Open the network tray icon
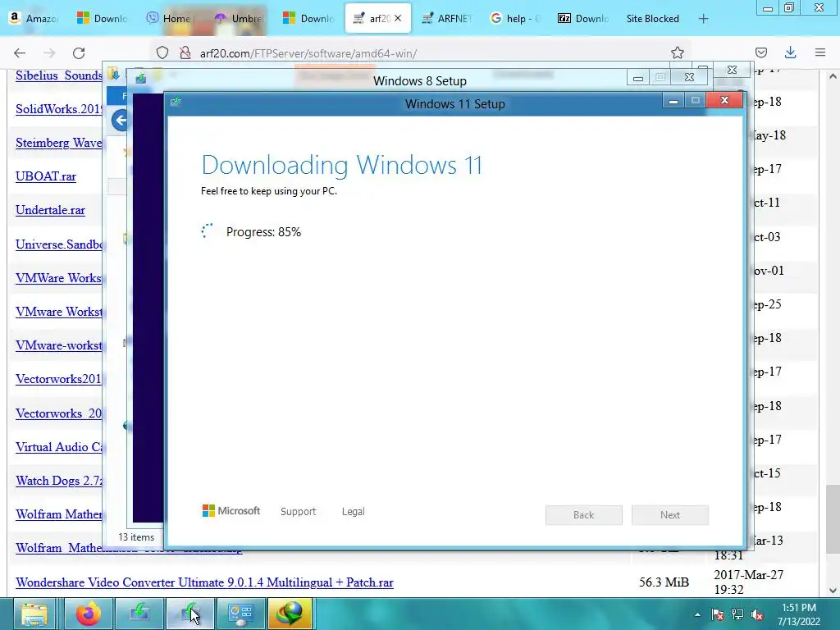 click(x=737, y=614)
